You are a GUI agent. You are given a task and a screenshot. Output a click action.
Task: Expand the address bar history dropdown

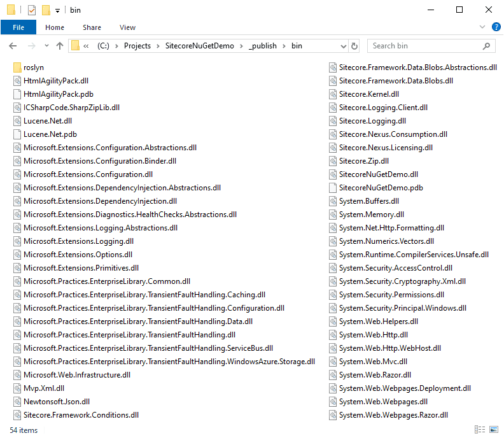[x=344, y=46]
